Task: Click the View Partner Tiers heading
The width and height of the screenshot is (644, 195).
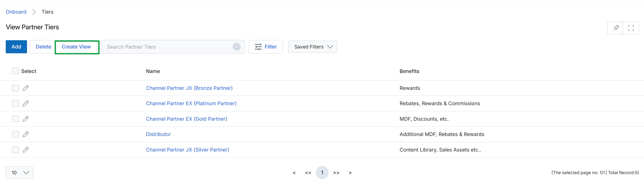Action: pyautogui.click(x=32, y=27)
